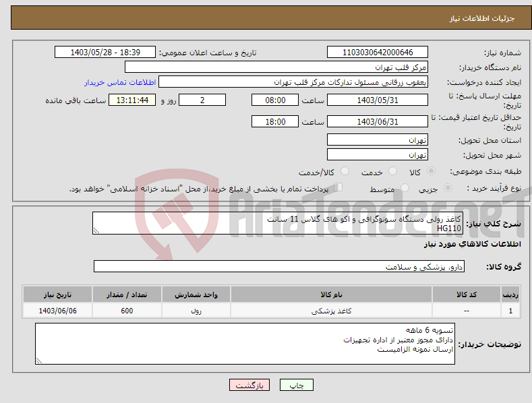Click the buyer name field مرکز قلب تهران
Screen dimensions: 532x403
276,67
